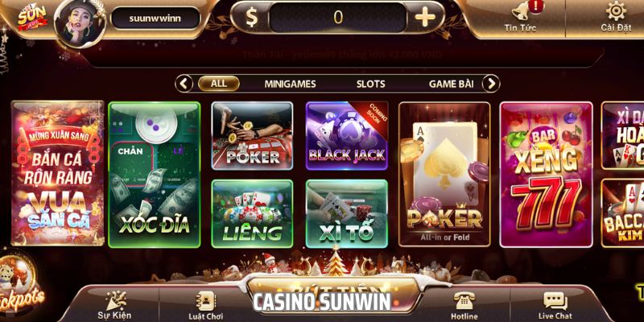Show more categories with right arrow
The height and width of the screenshot is (322, 644).
pyautogui.click(x=491, y=84)
